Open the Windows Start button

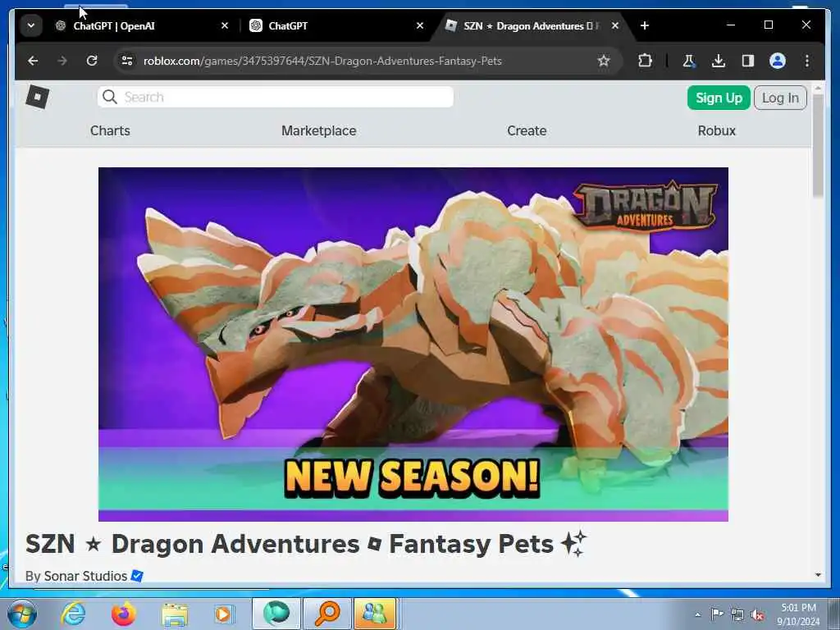[x=21, y=614]
